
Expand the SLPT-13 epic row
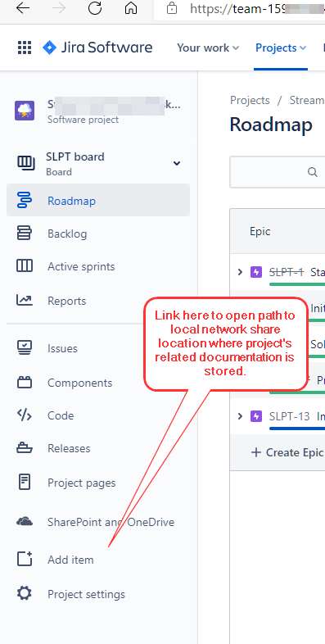[x=241, y=416]
